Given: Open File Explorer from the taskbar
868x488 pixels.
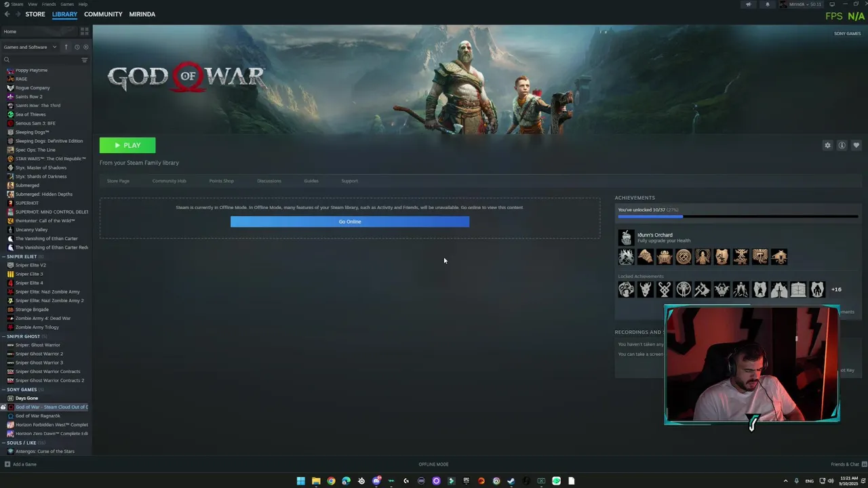Looking at the screenshot, I should [316, 481].
